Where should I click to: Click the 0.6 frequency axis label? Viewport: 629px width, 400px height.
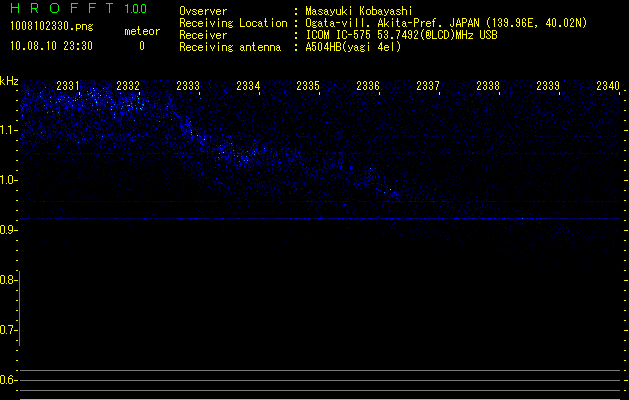click(7, 380)
